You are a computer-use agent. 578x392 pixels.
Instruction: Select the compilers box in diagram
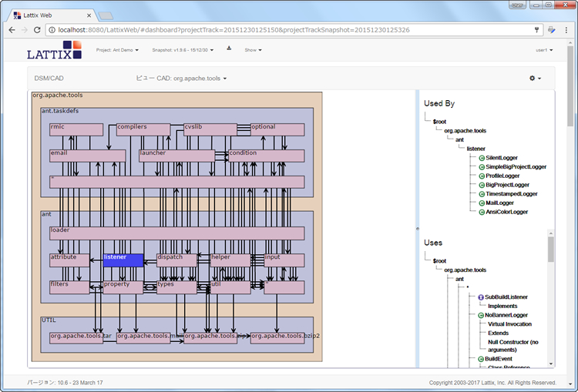click(143, 129)
